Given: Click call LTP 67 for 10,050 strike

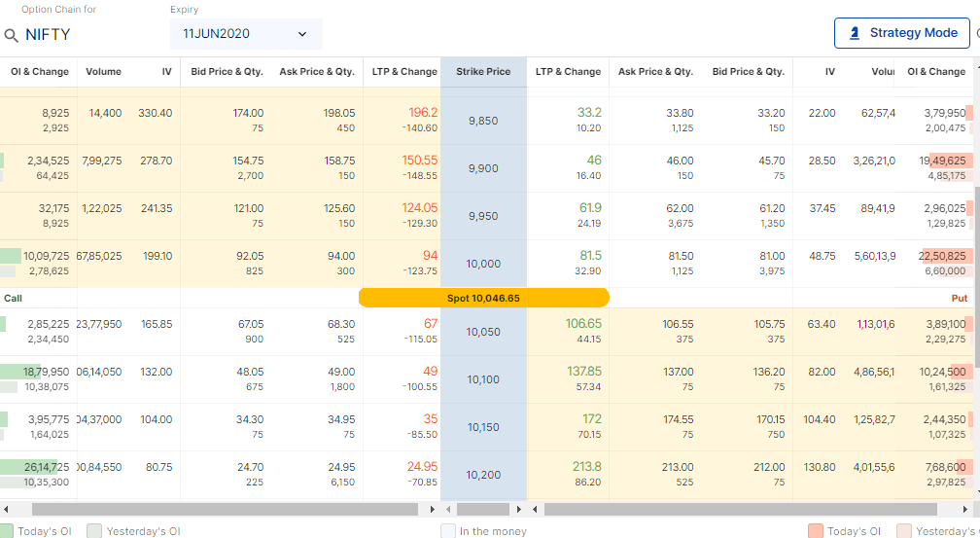Looking at the screenshot, I should (431, 323).
